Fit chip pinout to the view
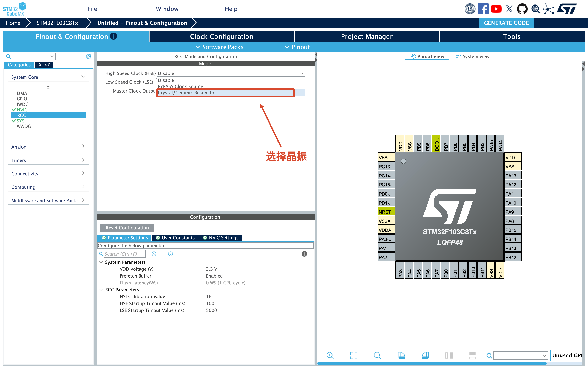588x369 pixels. click(x=354, y=355)
